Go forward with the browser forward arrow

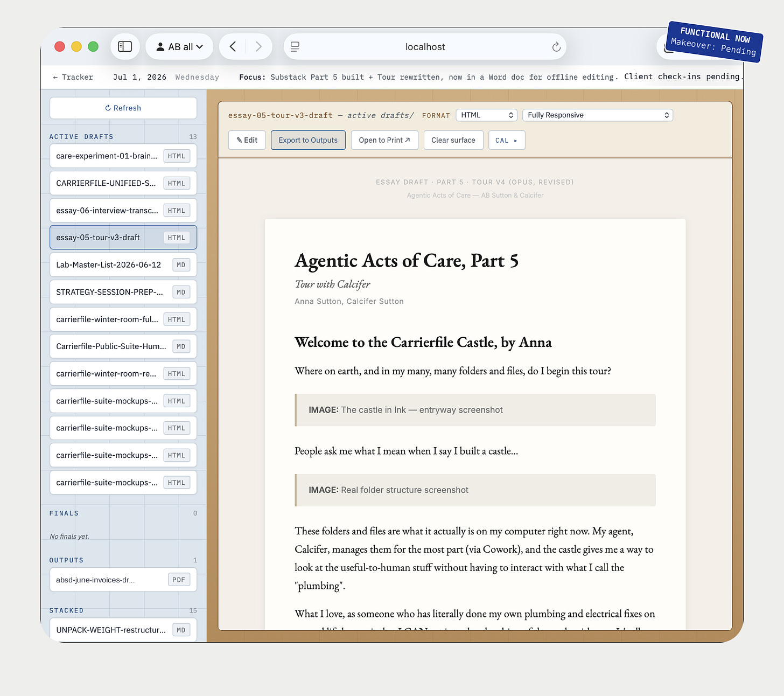click(x=259, y=47)
